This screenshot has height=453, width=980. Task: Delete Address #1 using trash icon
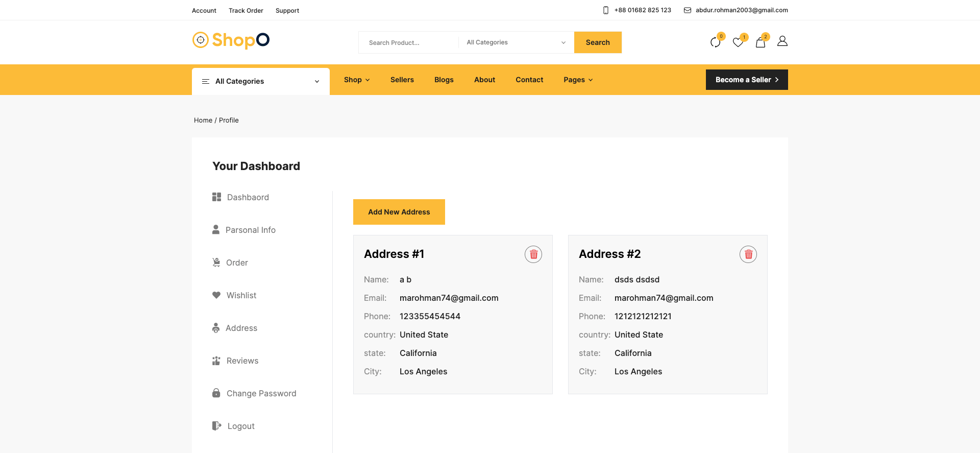[x=533, y=254]
